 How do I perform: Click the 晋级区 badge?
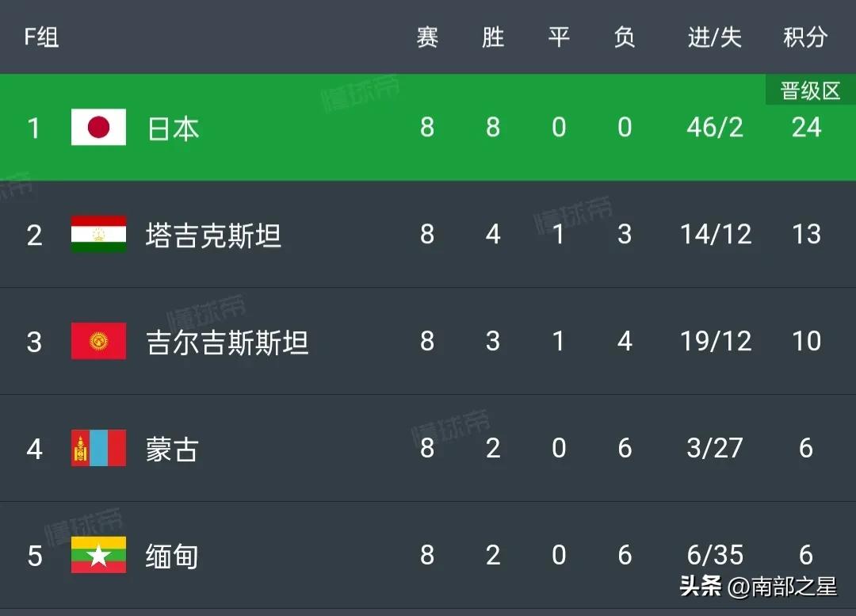tap(810, 91)
